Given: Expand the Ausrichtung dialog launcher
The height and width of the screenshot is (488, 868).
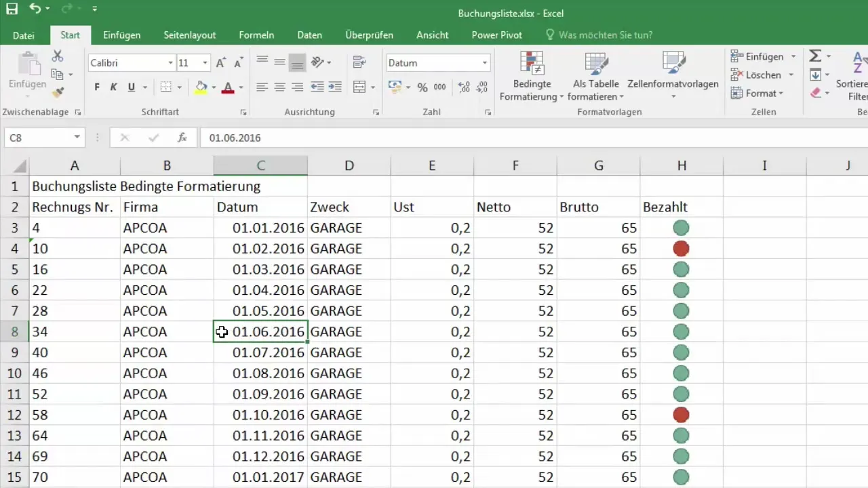Looking at the screenshot, I should pos(376,113).
